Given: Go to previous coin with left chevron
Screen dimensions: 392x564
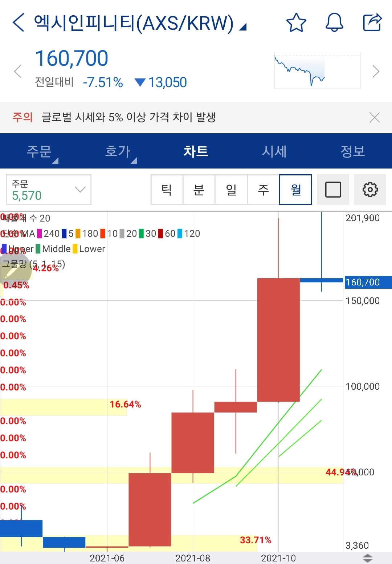Looking at the screenshot, I should [x=17, y=71].
